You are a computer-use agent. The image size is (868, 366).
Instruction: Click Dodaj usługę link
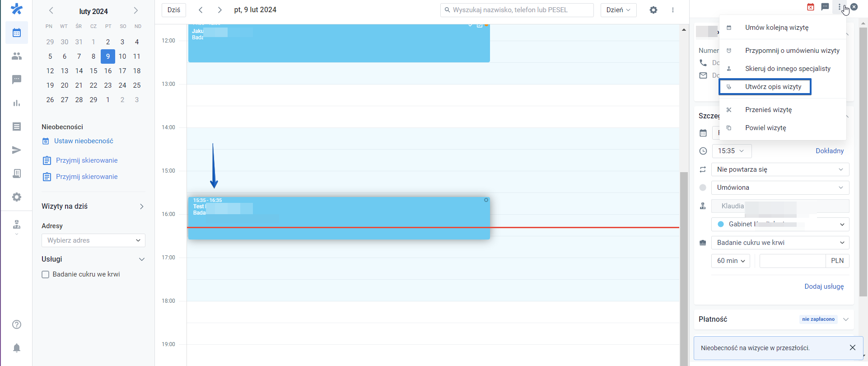click(824, 286)
